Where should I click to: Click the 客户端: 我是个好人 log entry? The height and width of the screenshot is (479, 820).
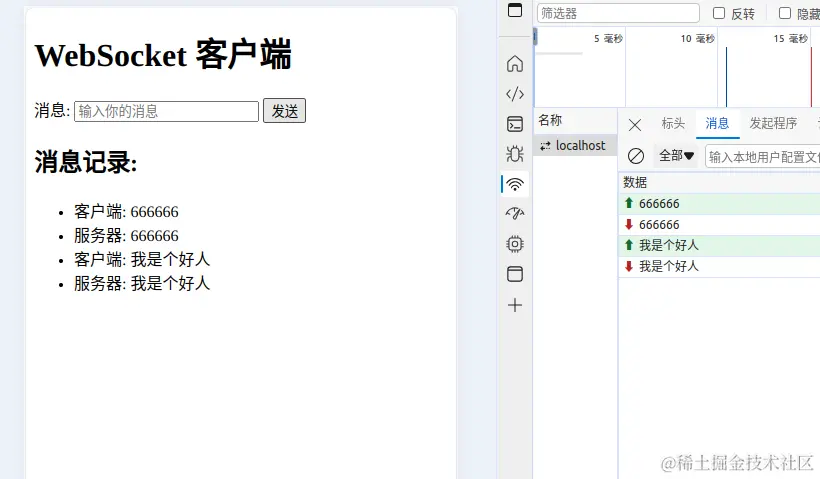[x=142, y=259]
